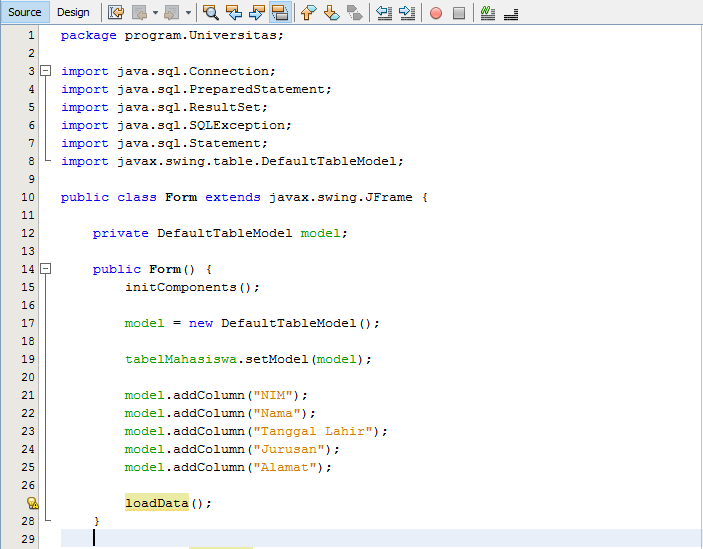Shift line left icon
Image resolution: width=703 pixels, height=549 pixels.
point(384,13)
